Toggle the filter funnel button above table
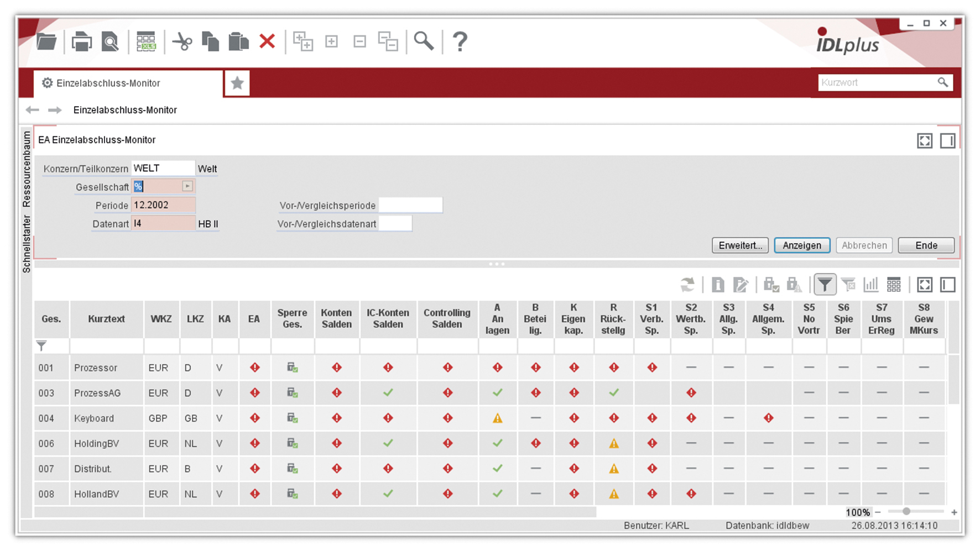The image size is (980, 551). (x=825, y=285)
